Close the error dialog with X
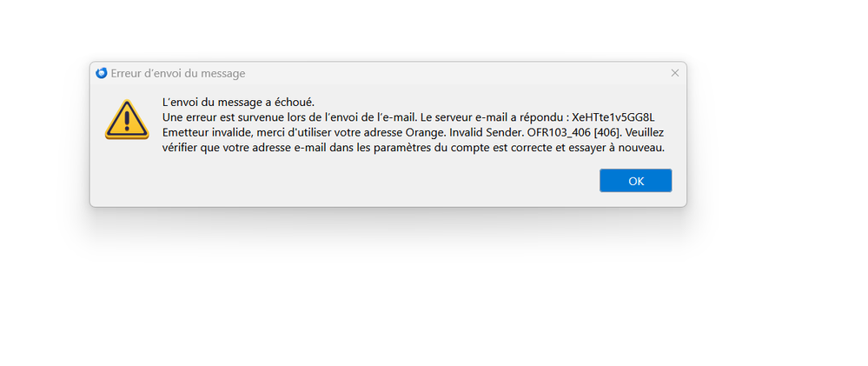 [x=675, y=73]
